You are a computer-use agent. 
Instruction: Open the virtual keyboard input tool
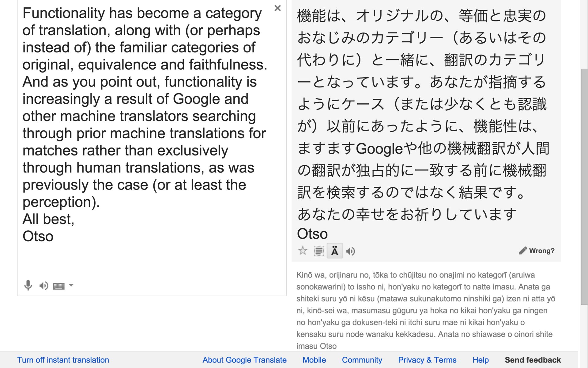pyautogui.click(x=58, y=286)
